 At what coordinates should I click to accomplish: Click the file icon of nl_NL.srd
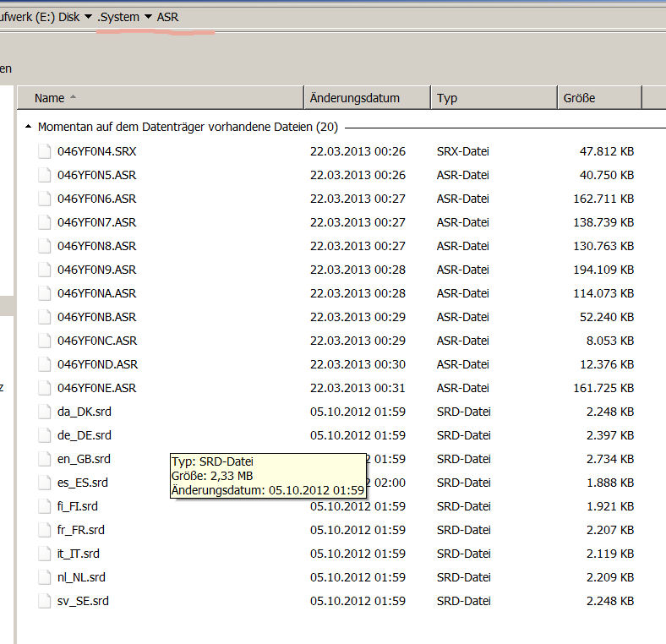(x=44, y=578)
